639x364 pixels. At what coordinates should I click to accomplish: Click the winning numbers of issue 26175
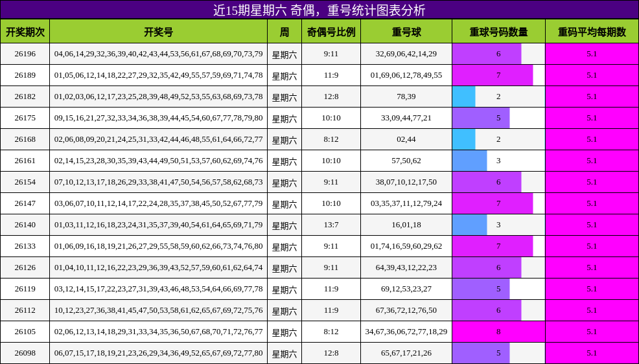click(159, 118)
